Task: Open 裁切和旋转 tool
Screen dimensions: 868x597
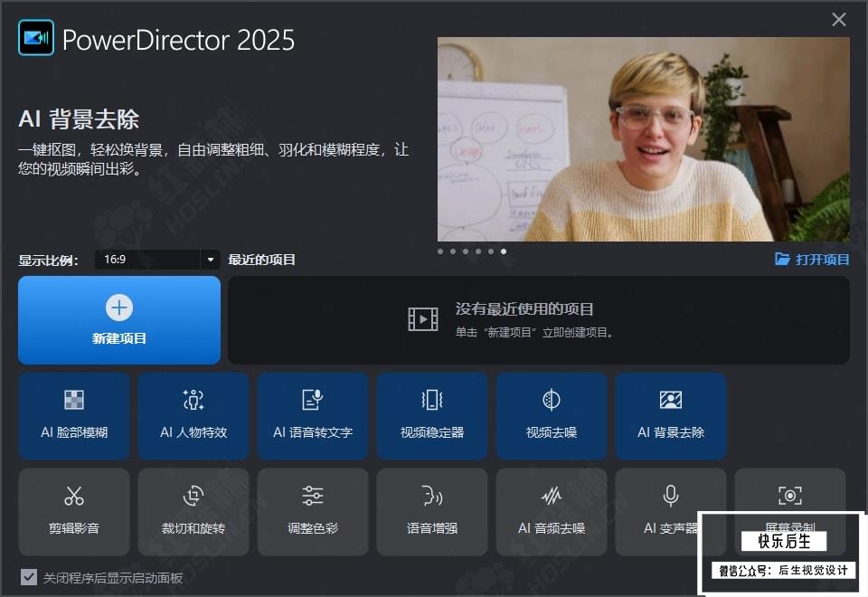Action: pyautogui.click(x=193, y=512)
